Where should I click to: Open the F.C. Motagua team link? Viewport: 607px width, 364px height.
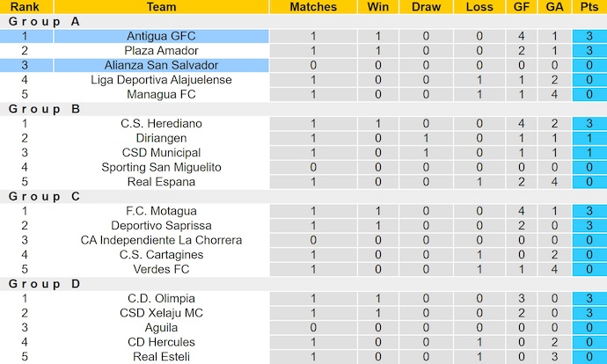pyautogui.click(x=161, y=211)
